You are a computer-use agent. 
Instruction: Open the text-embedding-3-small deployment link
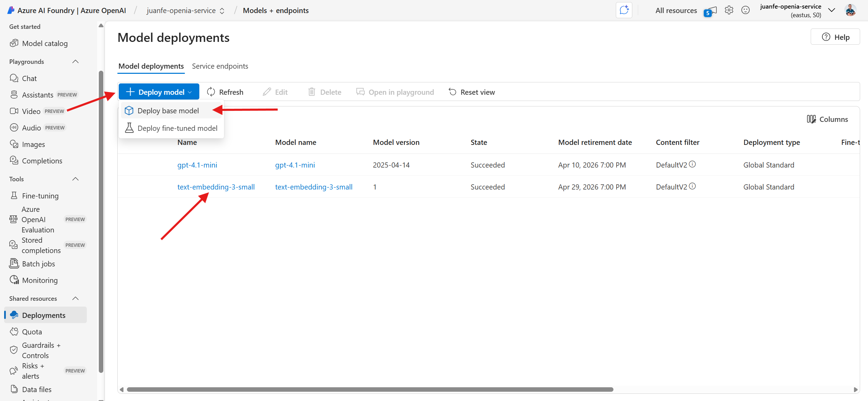[216, 187]
